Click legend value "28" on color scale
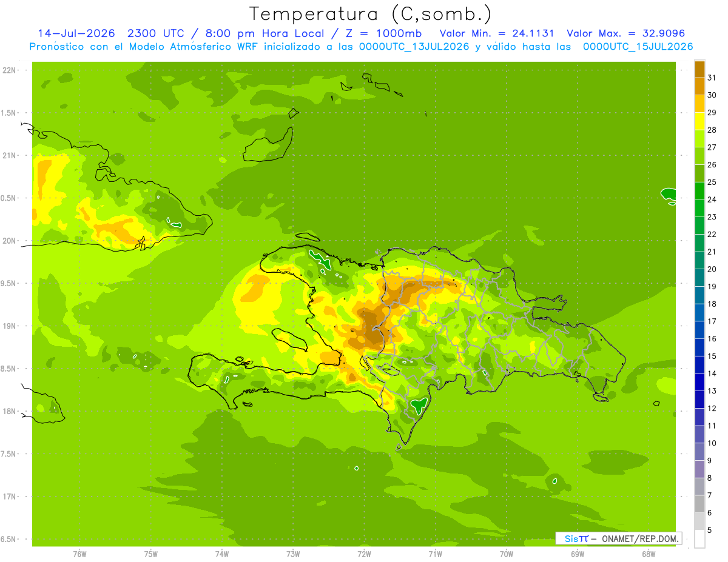 [712, 130]
